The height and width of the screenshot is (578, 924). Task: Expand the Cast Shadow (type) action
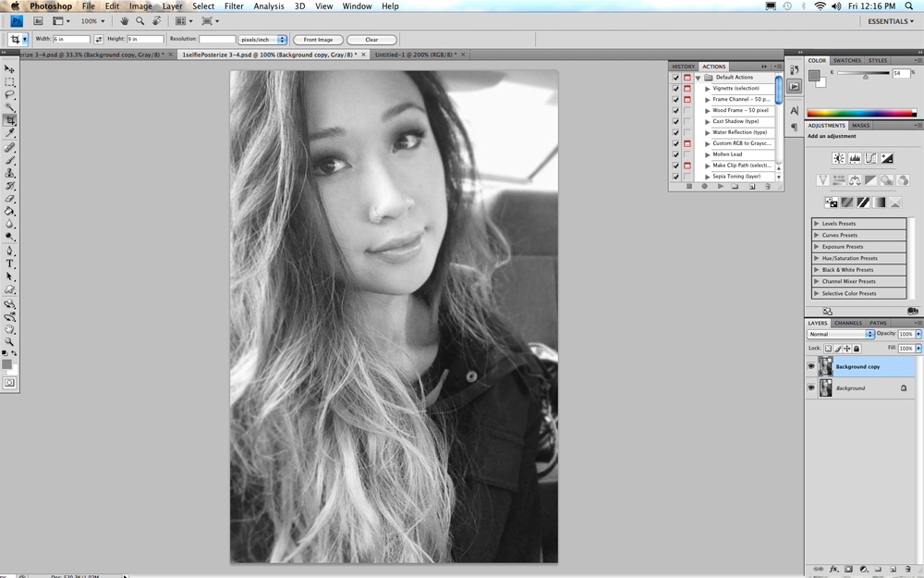point(708,121)
